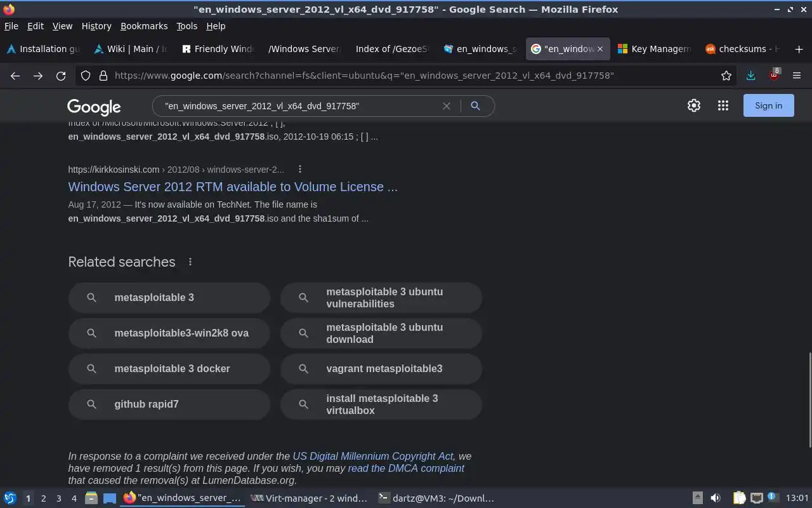
Task: Switch to Virt-manager window in taskbar
Action: coord(309,498)
